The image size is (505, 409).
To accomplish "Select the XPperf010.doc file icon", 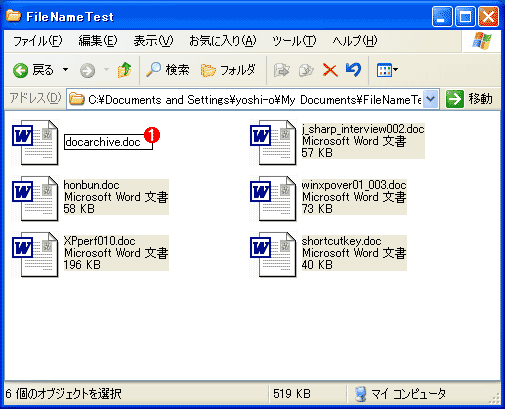I will 35,255.
